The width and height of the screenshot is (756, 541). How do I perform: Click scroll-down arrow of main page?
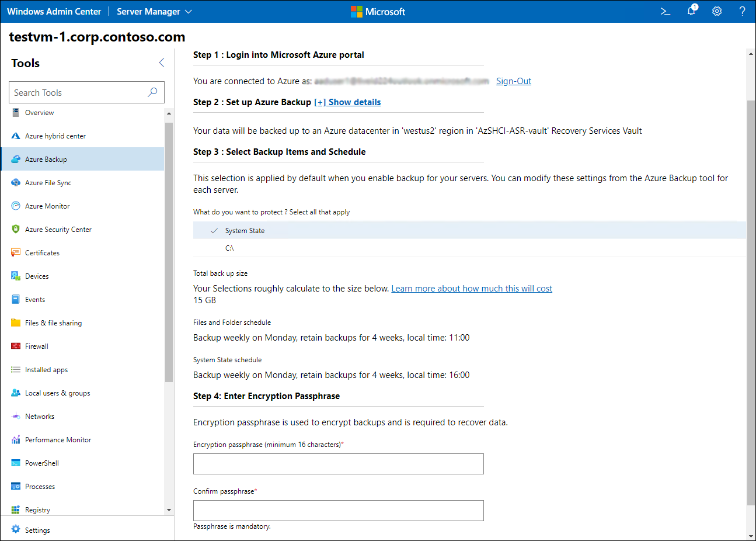(x=751, y=536)
